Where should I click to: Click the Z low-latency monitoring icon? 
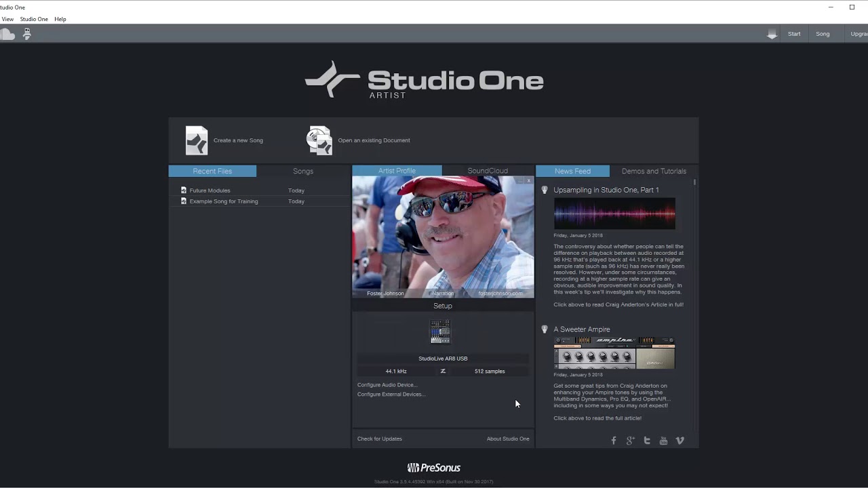[443, 371]
